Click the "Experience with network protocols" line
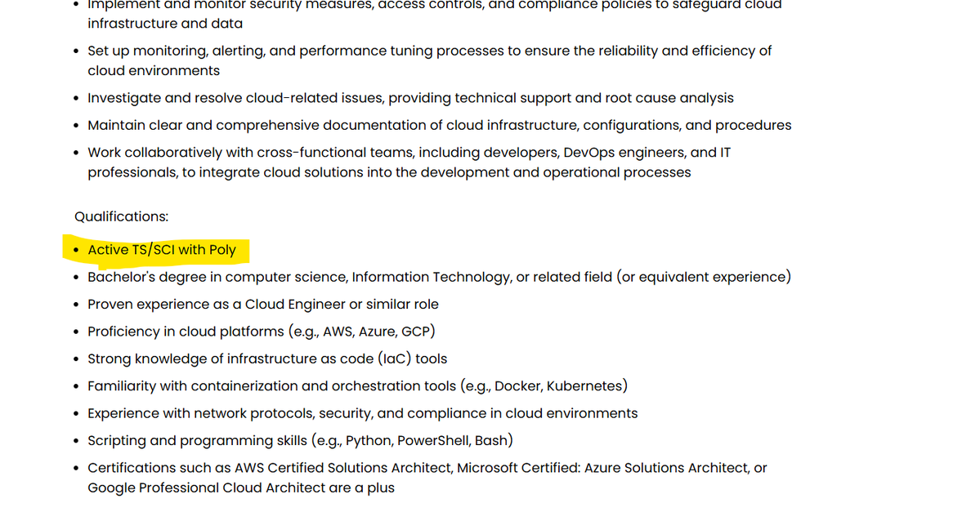Screen dimensions: 980x521 362,413
